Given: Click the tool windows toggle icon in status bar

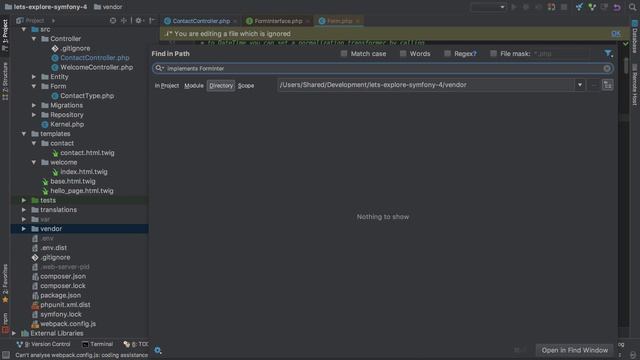Looking at the screenshot, I should (x=6, y=355).
